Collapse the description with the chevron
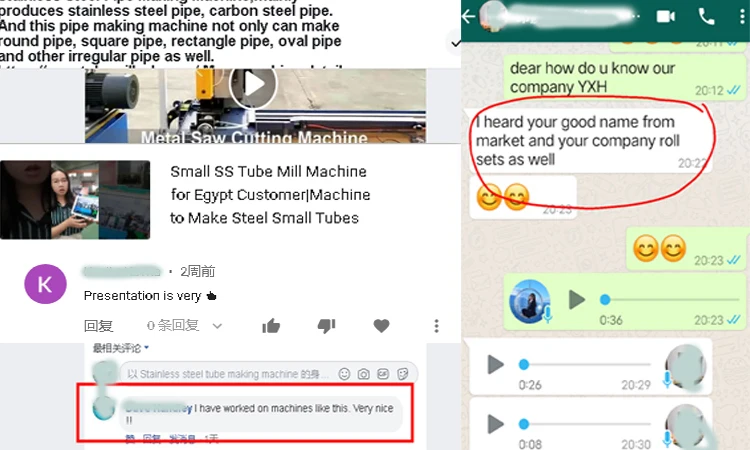Image resolution: width=750 pixels, height=450 pixels. point(455,44)
